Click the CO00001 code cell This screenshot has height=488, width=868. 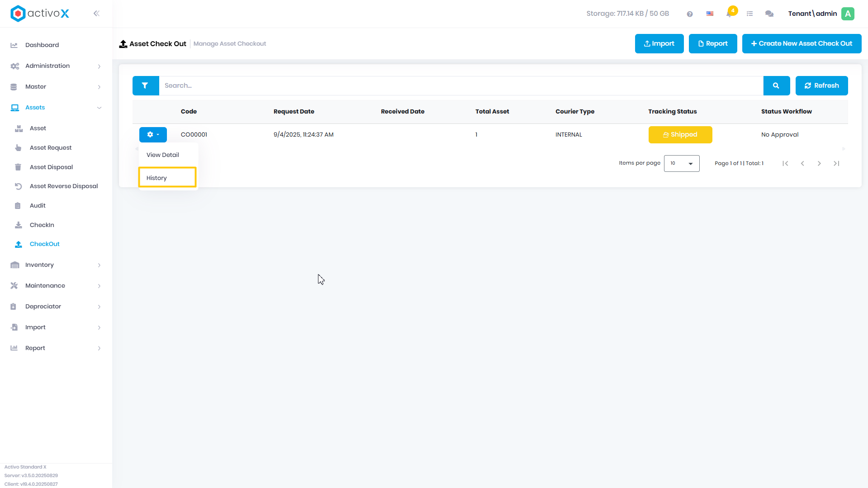click(194, 135)
